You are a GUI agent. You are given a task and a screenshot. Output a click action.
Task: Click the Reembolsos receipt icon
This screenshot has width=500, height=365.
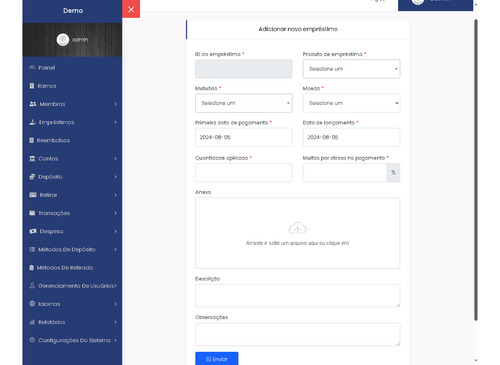(31, 140)
